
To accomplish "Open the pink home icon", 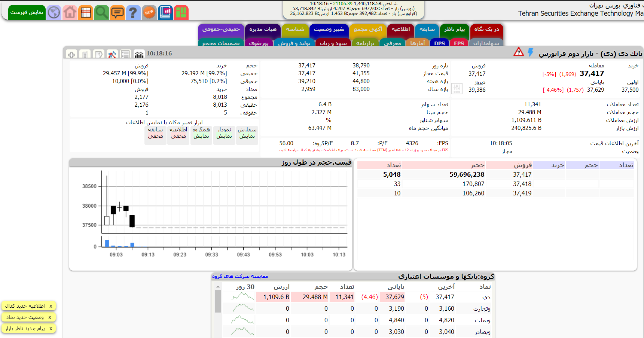I will [70, 12].
